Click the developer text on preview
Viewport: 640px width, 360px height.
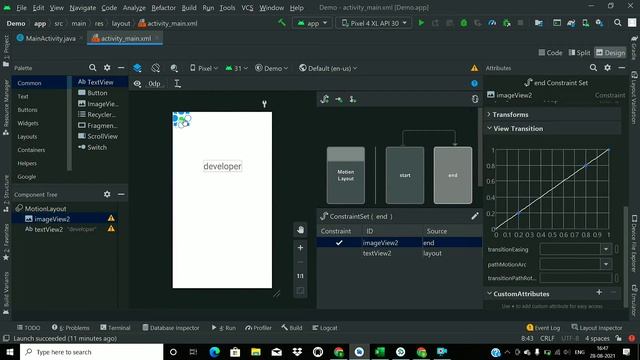coord(222,166)
